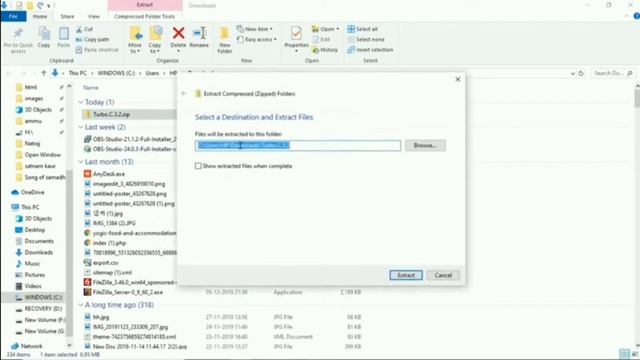Screen dimensions: 640x360
Task: Open the New item dropdown
Action: point(255,29)
